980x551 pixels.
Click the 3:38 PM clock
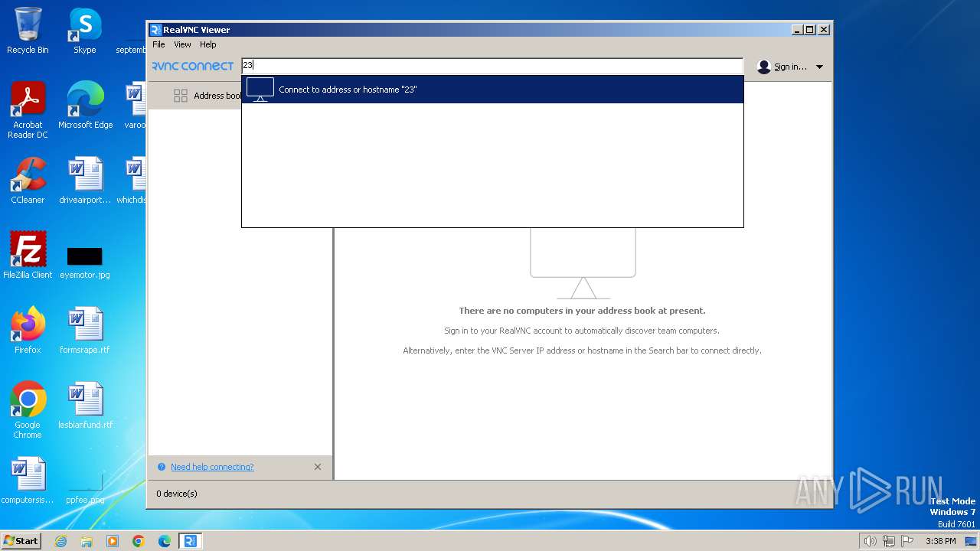click(940, 541)
